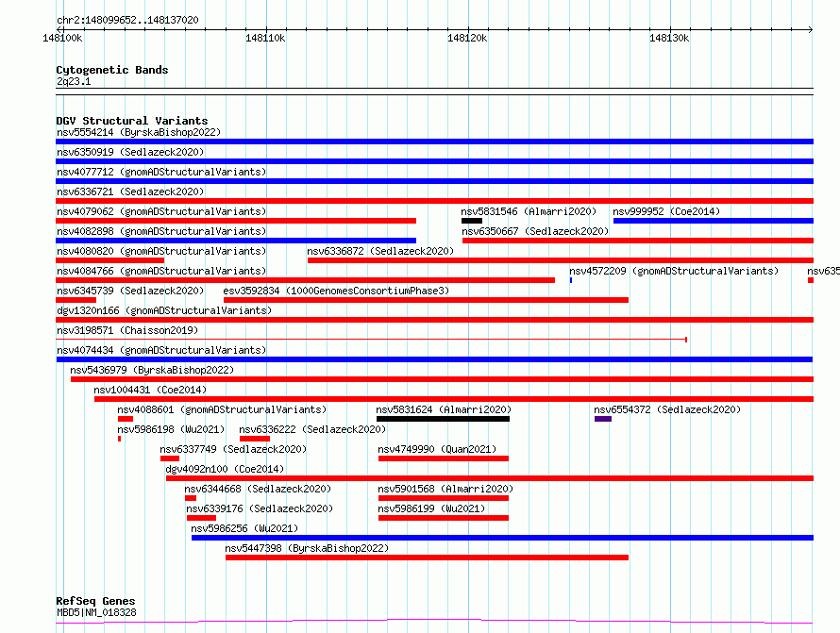Click the nsv3198571 (Chaisson2019) label
Screen dimensions: 840x633
click(x=127, y=330)
